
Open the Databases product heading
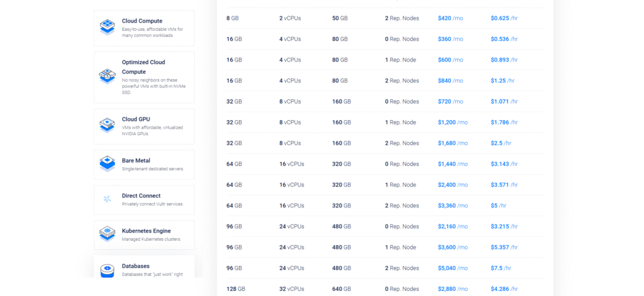pos(136,266)
